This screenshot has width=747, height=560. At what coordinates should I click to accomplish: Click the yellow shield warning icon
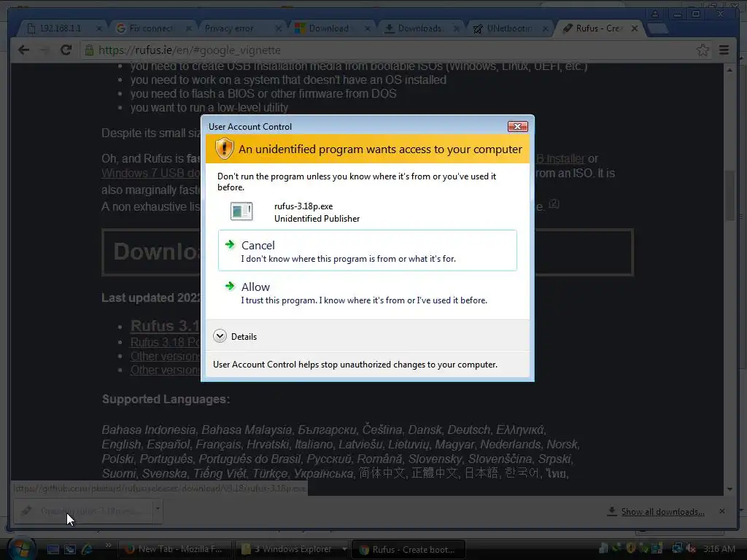[x=224, y=149]
